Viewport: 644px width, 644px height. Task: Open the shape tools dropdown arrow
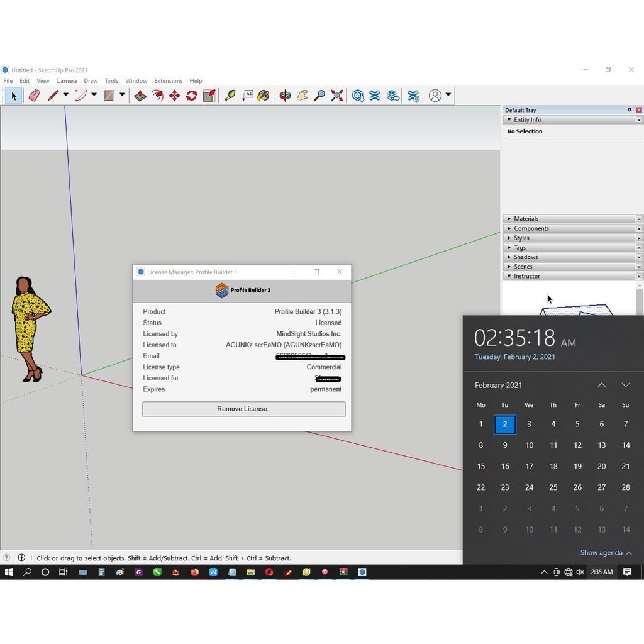coord(122,95)
